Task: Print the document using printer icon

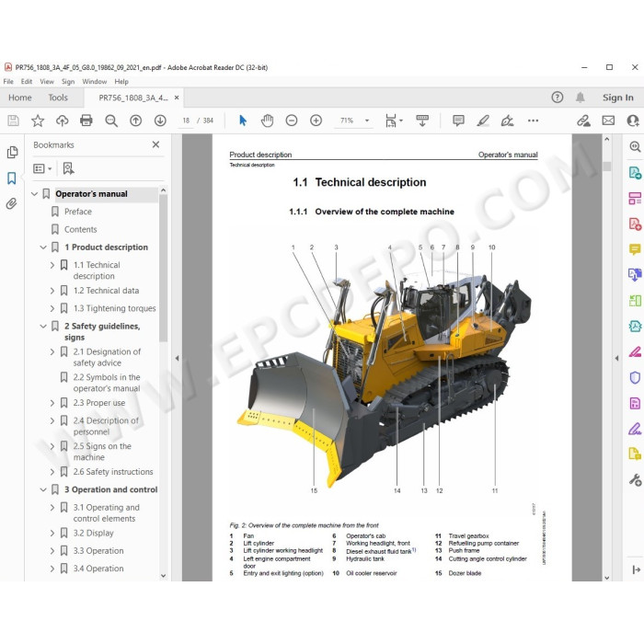Action: click(x=86, y=121)
